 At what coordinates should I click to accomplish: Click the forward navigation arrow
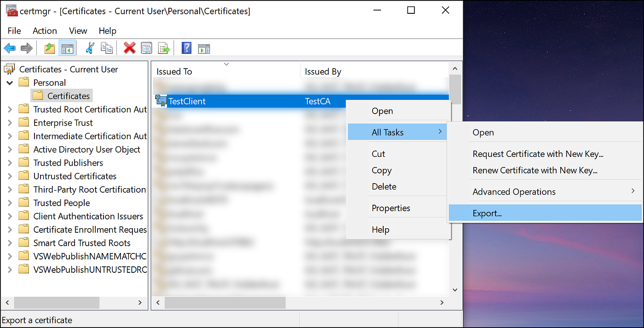click(26, 48)
